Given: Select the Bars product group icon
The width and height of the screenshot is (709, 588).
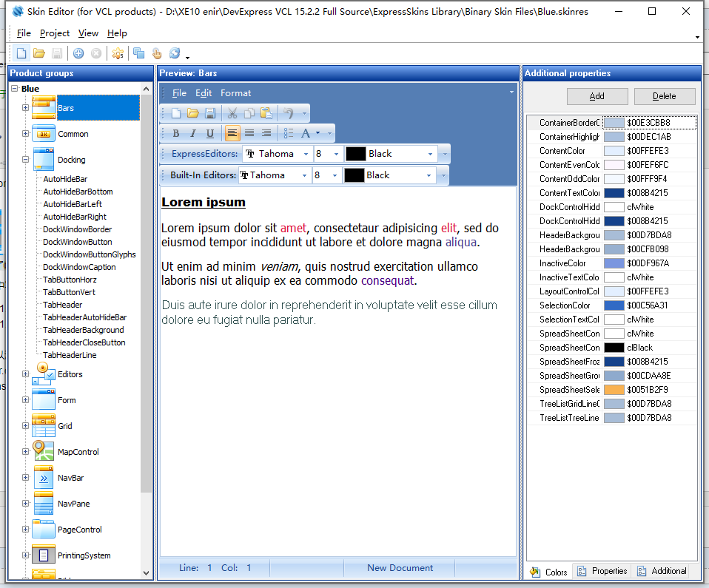Looking at the screenshot, I should [x=44, y=107].
